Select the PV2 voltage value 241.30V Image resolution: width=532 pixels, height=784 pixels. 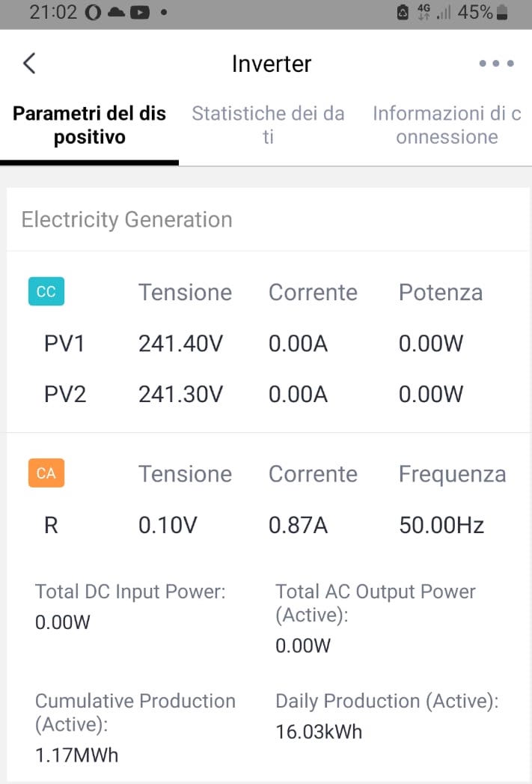[181, 394]
